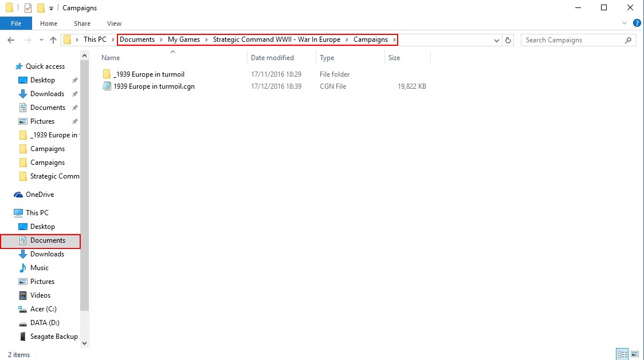Image resolution: width=644 pixels, height=360 pixels.
Task: Select Quick access in navigation pane
Action: (x=45, y=66)
